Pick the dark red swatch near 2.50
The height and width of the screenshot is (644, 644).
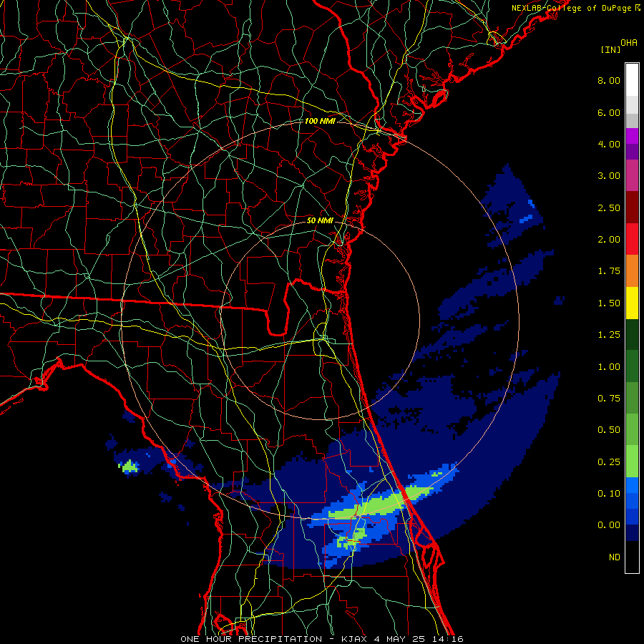point(632,208)
